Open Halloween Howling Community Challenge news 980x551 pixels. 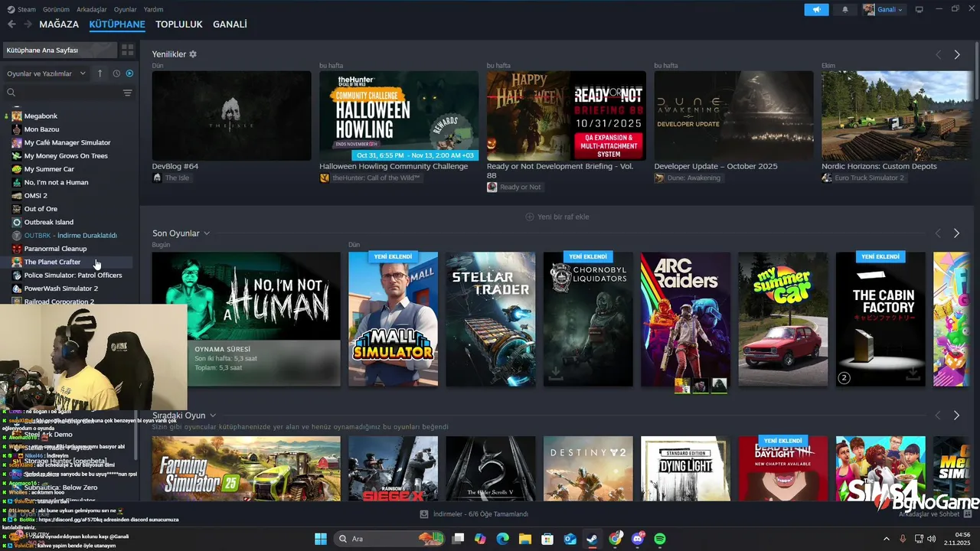pyautogui.click(x=399, y=116)
